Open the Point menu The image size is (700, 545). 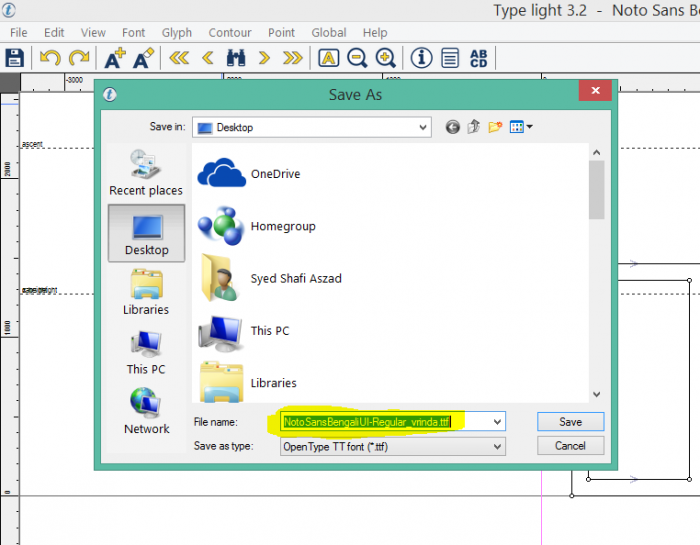[281, 33]
